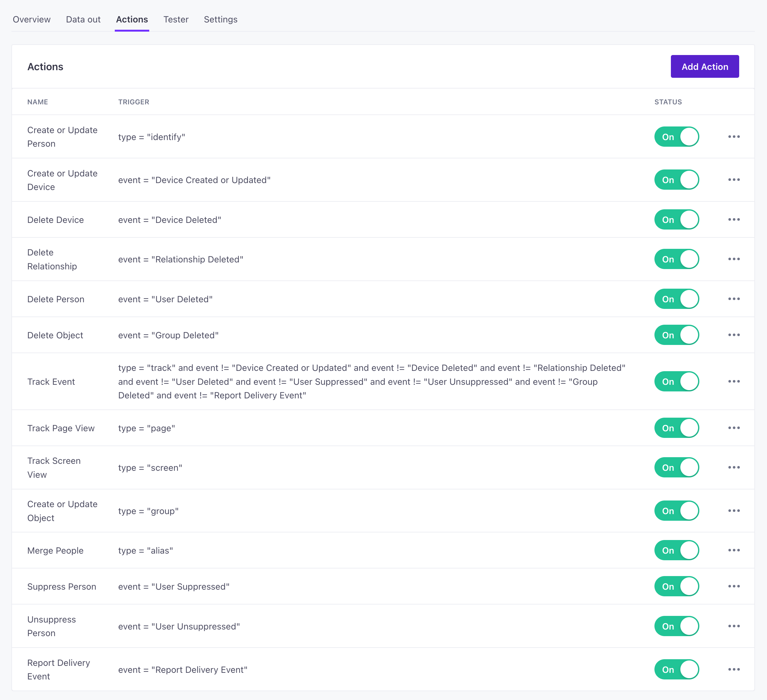Open the ellipsis menu for Delete Device
This screenshot has width=767, height=700.
(733, 219)
